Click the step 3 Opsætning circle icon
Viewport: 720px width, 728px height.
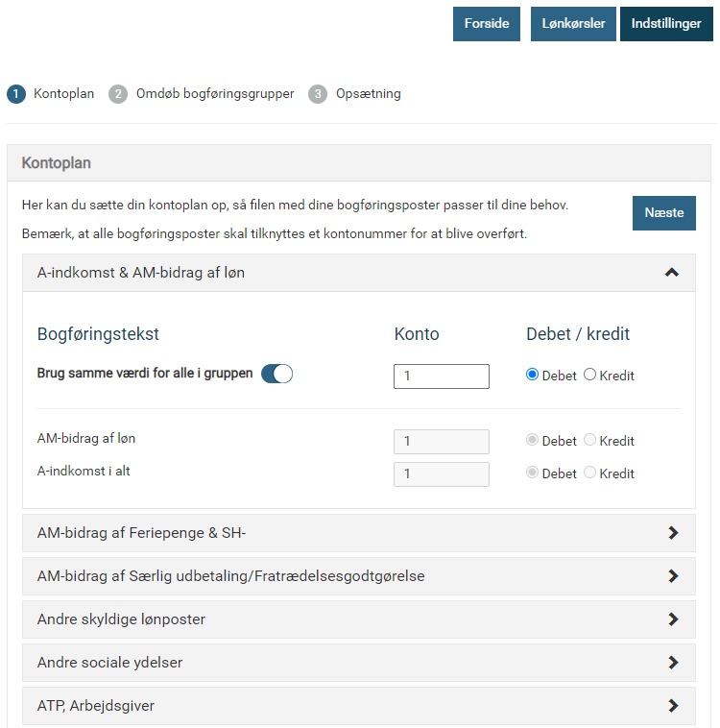pos(318,94)
